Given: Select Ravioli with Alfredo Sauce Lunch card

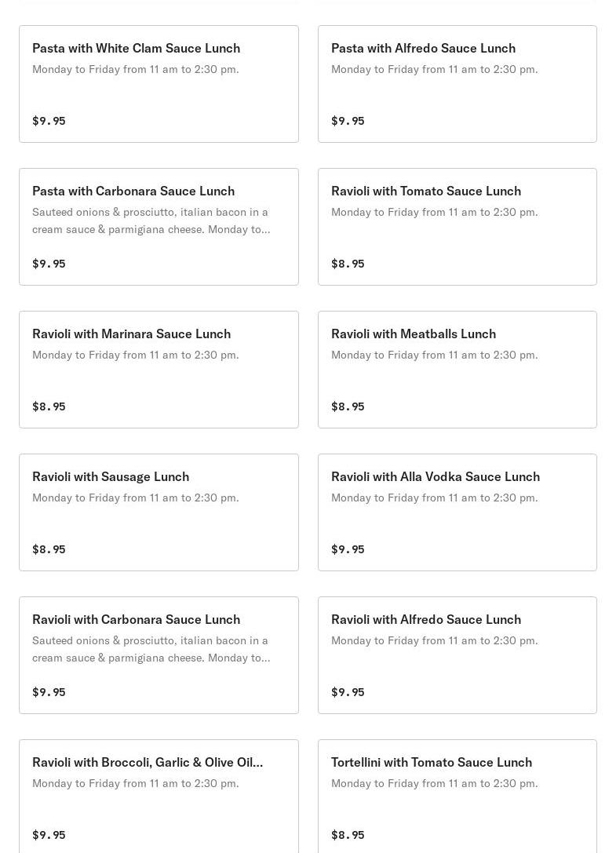Looking at the screenshot, I should pyautogui.click(x=426, y=619).
